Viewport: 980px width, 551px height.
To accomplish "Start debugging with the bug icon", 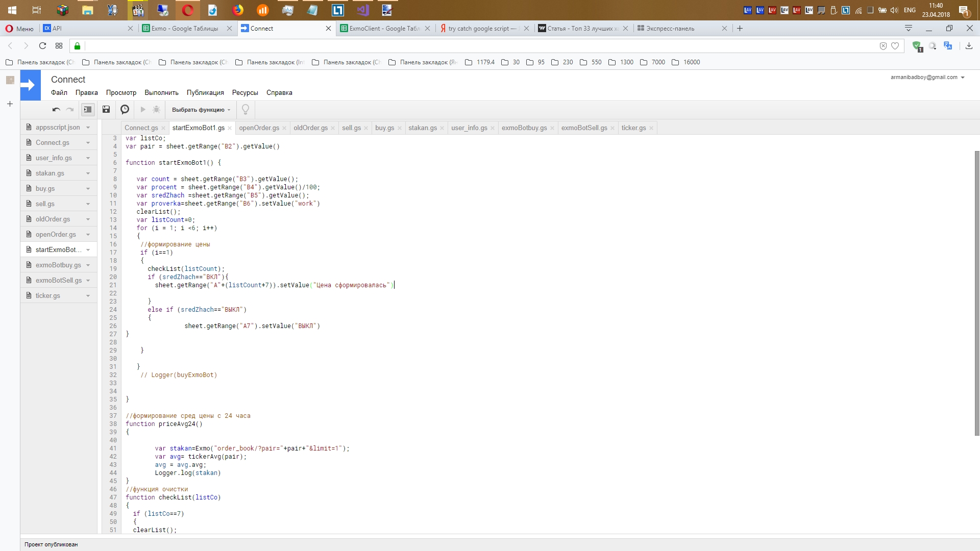I will tap(157, 110).
